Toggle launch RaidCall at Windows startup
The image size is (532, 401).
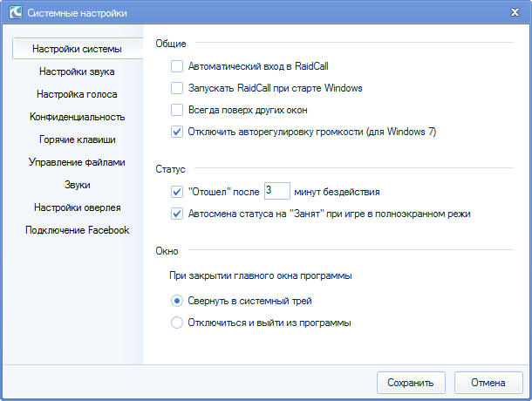click(x=177, y=88)
